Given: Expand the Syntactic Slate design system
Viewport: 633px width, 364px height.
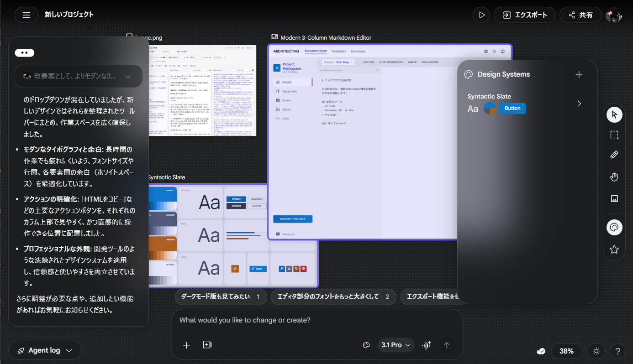Looking at the screenshot, I should tap(579, 104).
